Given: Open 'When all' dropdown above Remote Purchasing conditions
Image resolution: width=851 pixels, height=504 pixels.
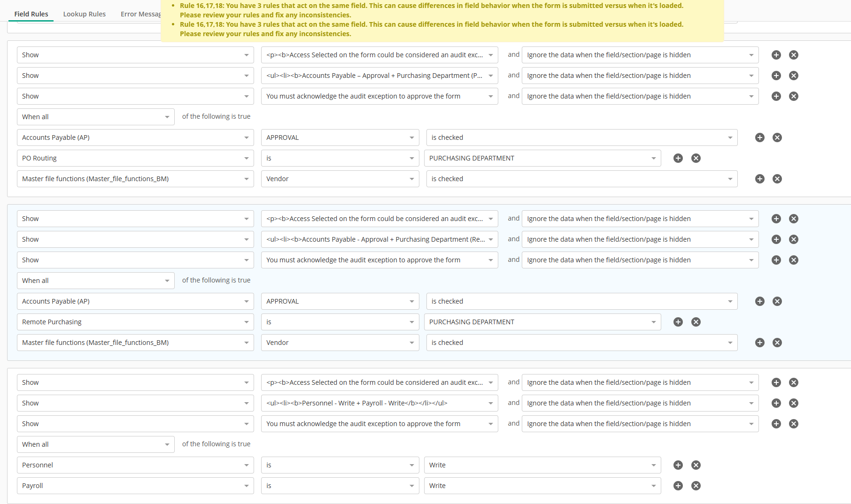Looking at the screenshot, I should tap(96, 281).
